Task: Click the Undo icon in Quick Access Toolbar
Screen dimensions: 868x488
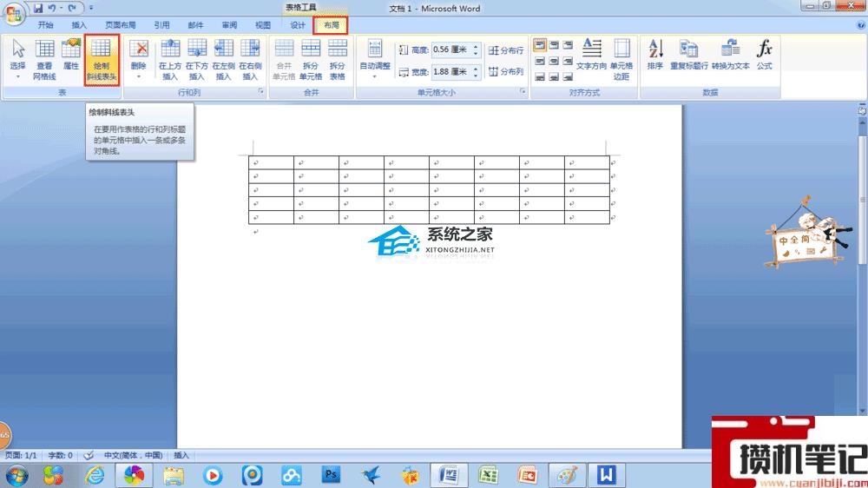Action: pyautogui.click(x=52, y=8)
